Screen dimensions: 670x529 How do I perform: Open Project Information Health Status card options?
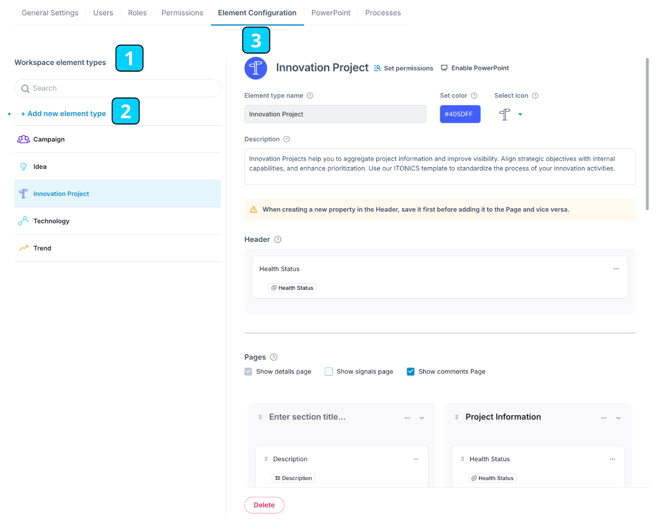(x=612, y=459)
